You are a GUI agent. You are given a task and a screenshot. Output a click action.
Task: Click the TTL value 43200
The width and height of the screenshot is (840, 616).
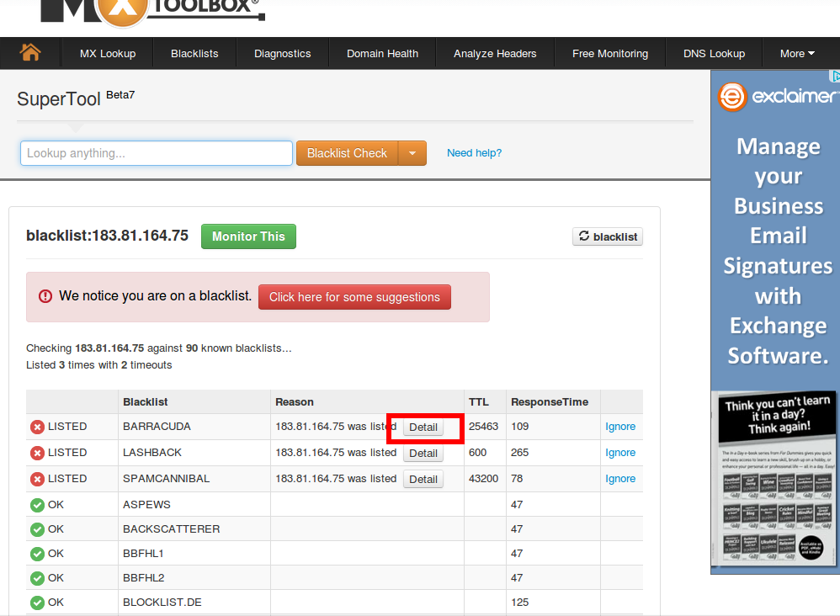[x=483, y=479]
